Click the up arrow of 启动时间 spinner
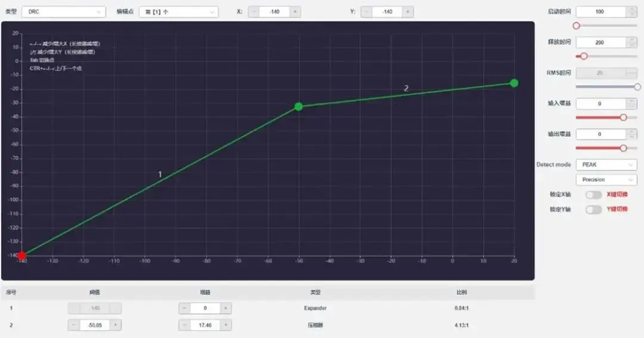Screen dimensions: 644x338 tap(631, 9)
